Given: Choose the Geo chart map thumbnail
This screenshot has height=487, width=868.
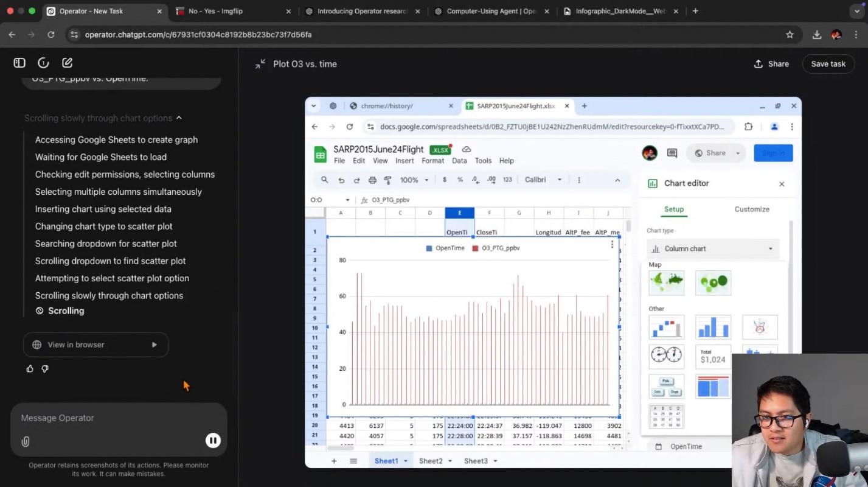Looking at the screenshot, I should pos(667,282).
